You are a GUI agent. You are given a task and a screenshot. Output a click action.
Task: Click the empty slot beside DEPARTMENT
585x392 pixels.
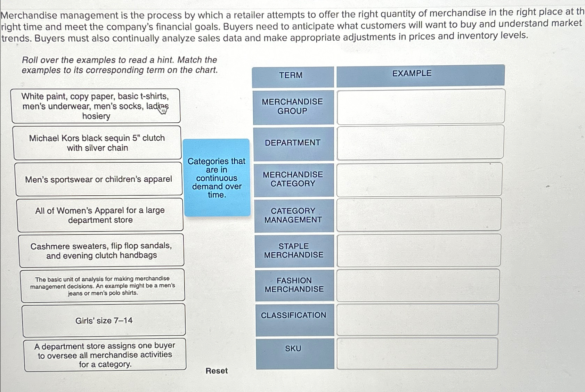coord(420,142)
